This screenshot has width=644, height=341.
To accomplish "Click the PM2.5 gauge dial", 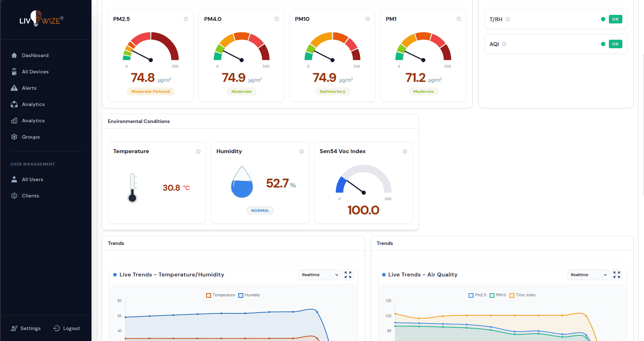I will coord(151,47).
